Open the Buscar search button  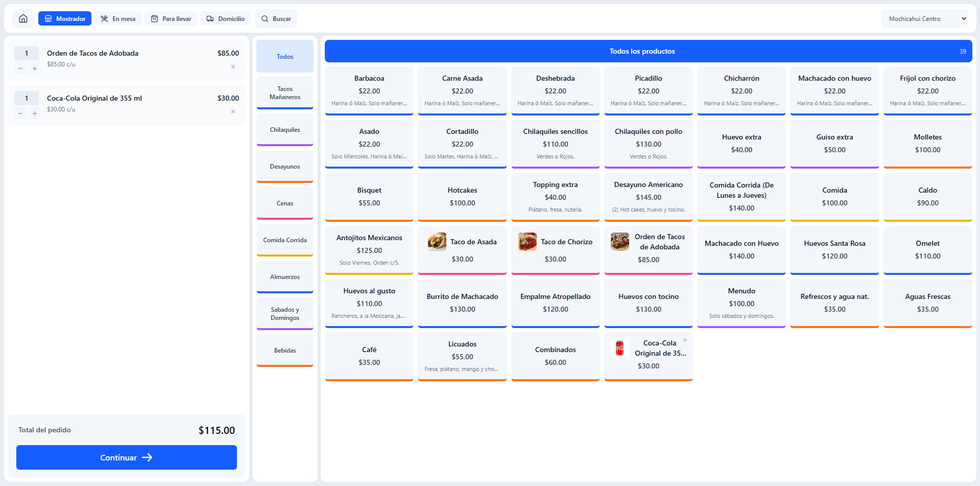(276, 18)
